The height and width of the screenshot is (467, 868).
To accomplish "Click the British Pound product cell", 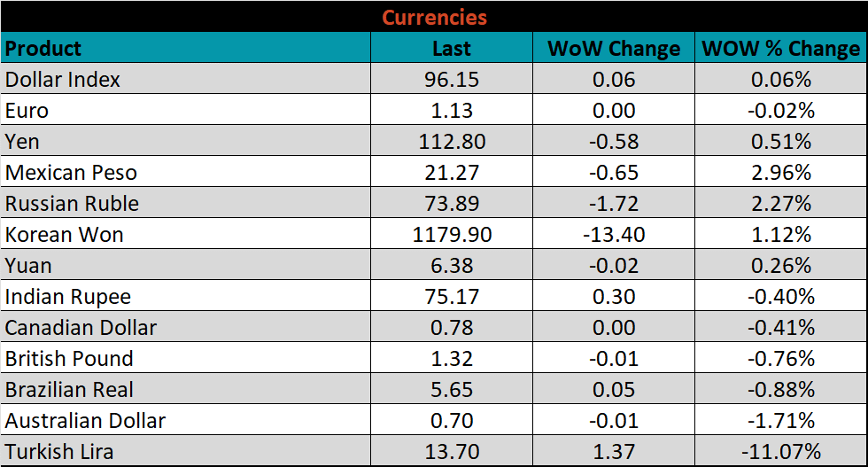I will (x=69, y=359).
